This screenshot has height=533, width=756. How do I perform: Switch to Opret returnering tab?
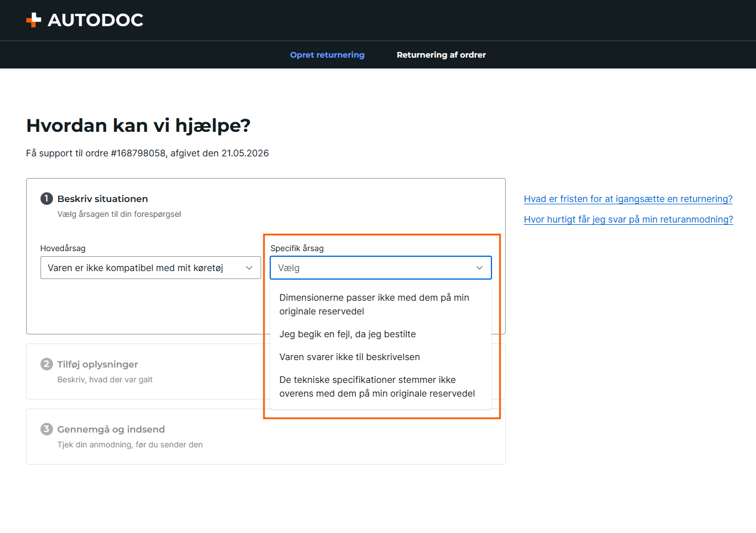click(327, 55)
